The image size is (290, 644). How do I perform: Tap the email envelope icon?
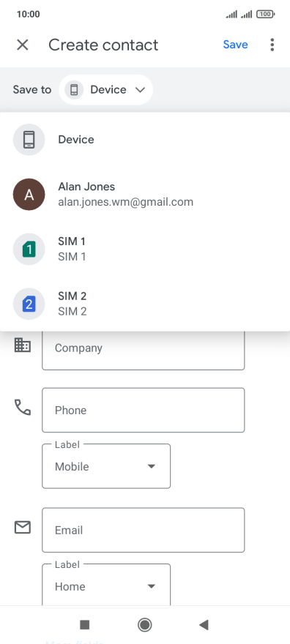pos(23,527)
